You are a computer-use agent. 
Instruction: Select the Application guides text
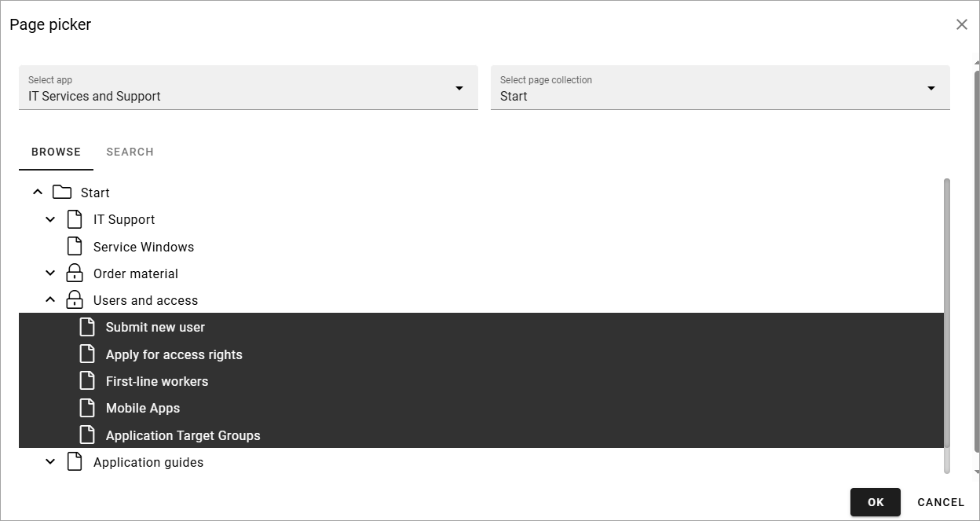(148, 462)
